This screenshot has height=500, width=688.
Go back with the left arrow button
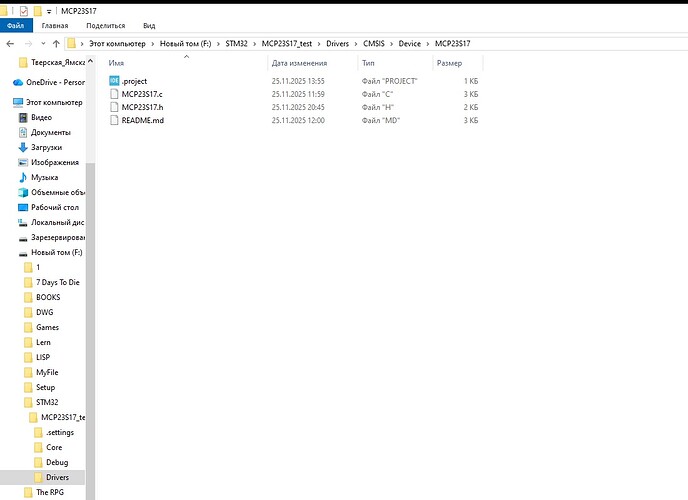11,43
